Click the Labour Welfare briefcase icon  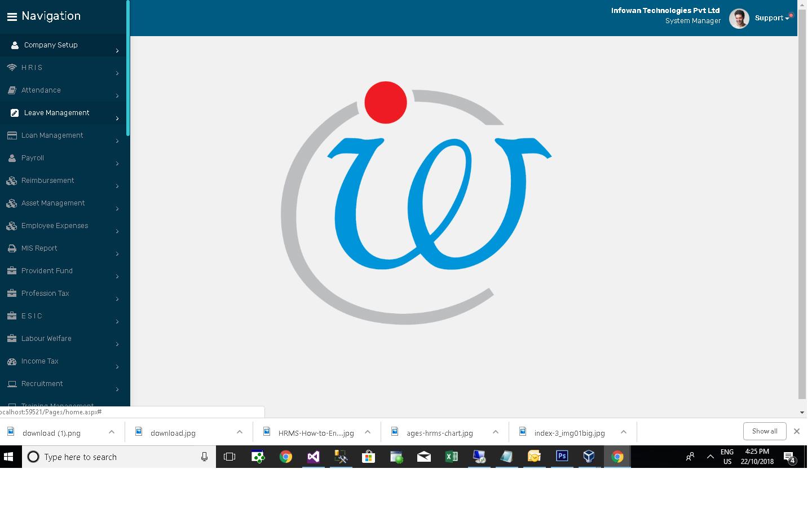[12, 339]
